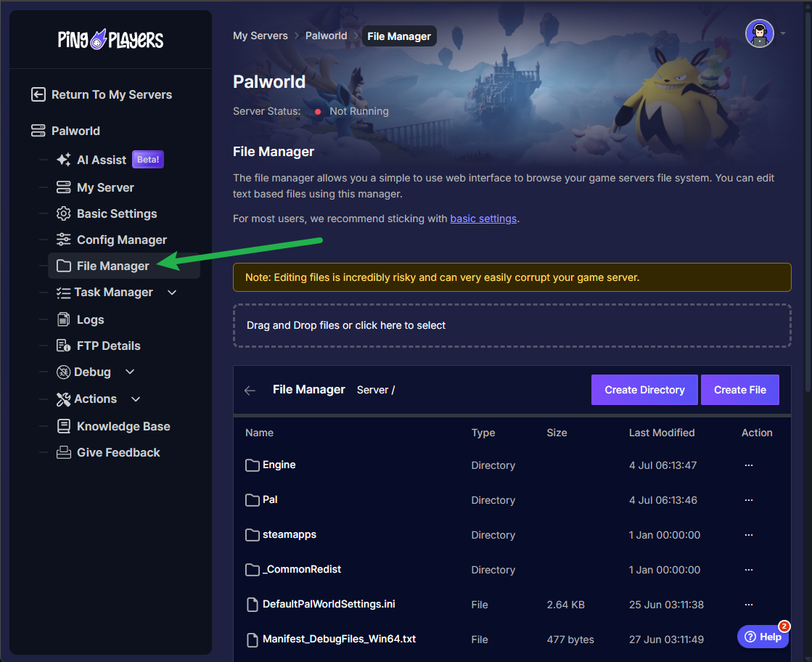Click Palworld breadcrumb link
Viewport: 812px width, 662px height.
point(326,36)
